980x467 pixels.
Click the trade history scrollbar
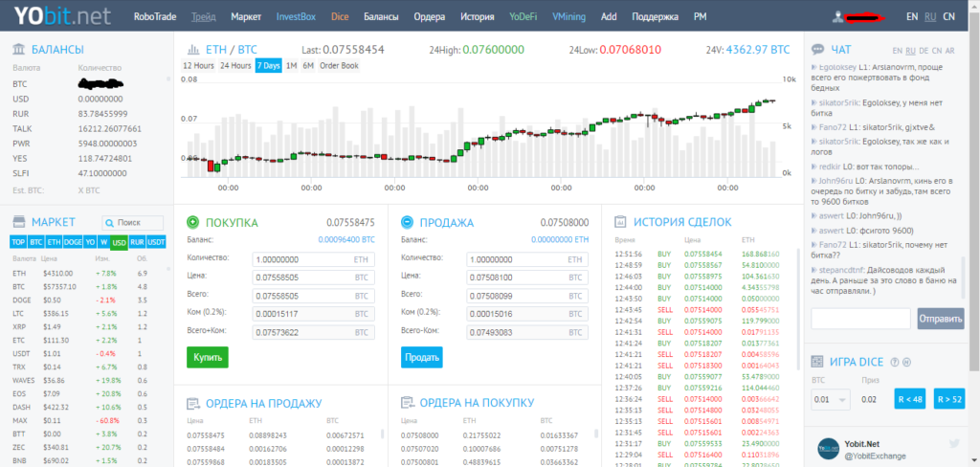coord(797,309)
